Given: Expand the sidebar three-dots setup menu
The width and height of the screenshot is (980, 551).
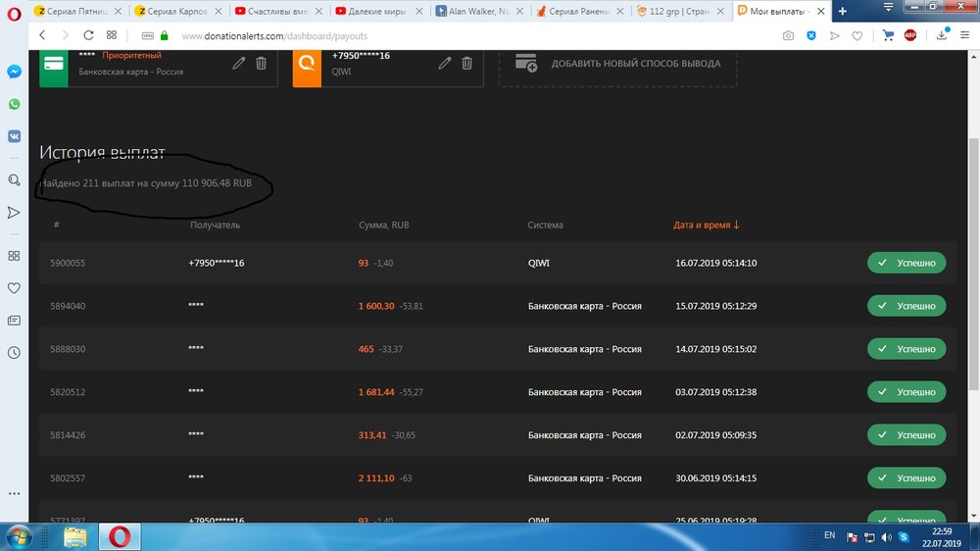Looking at the screenshot, I should pyautogui.click(x=15, y=493).
